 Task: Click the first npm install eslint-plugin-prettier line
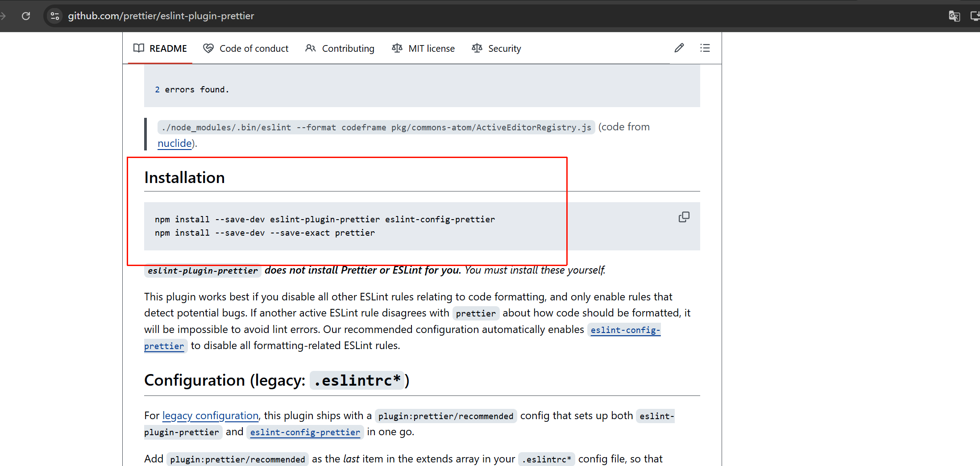[325, 219]
